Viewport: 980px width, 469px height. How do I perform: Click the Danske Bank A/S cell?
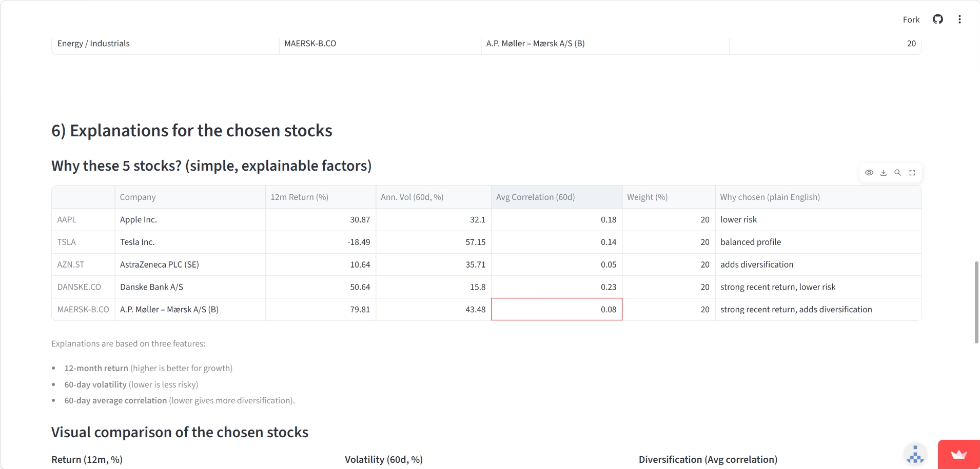coord(190,287)
